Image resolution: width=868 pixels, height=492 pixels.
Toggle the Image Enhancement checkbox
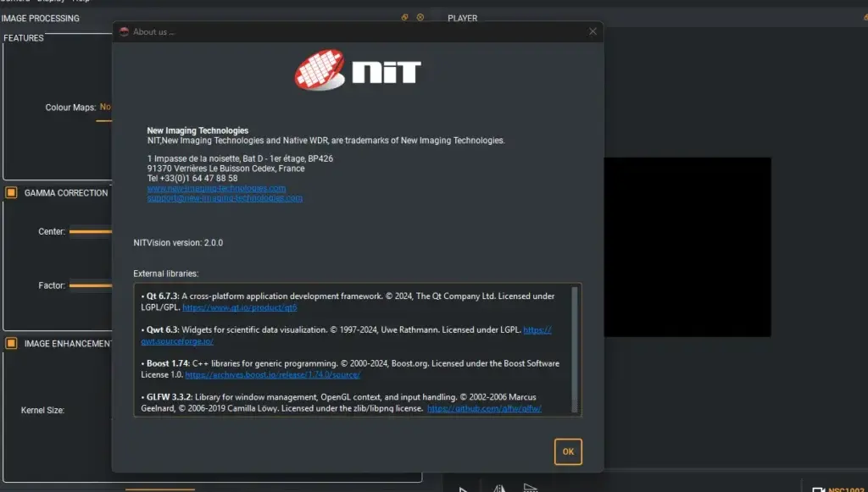11,343
